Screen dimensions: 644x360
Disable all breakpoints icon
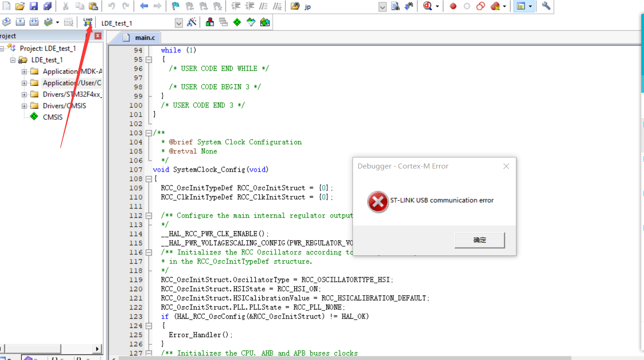[481, 6]
